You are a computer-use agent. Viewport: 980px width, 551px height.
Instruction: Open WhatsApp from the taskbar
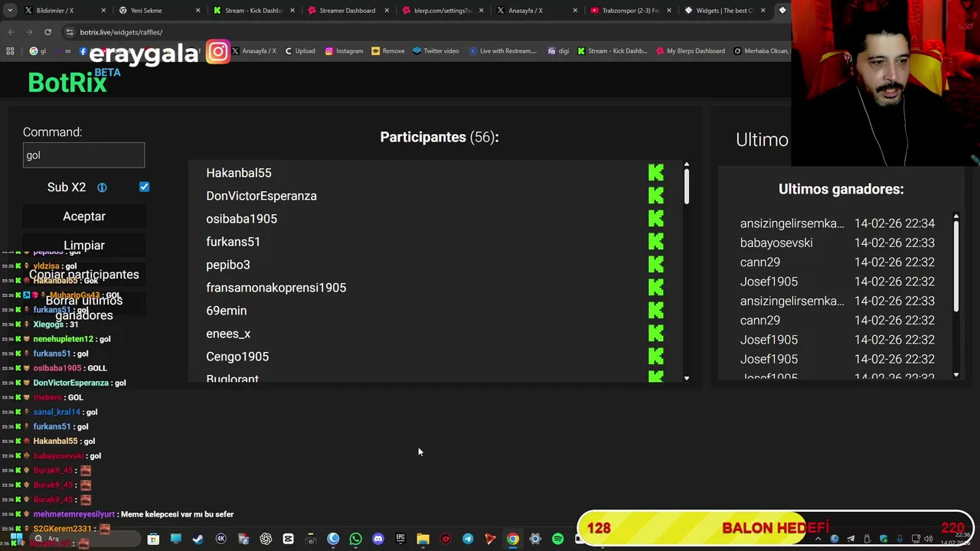[355, 539]
